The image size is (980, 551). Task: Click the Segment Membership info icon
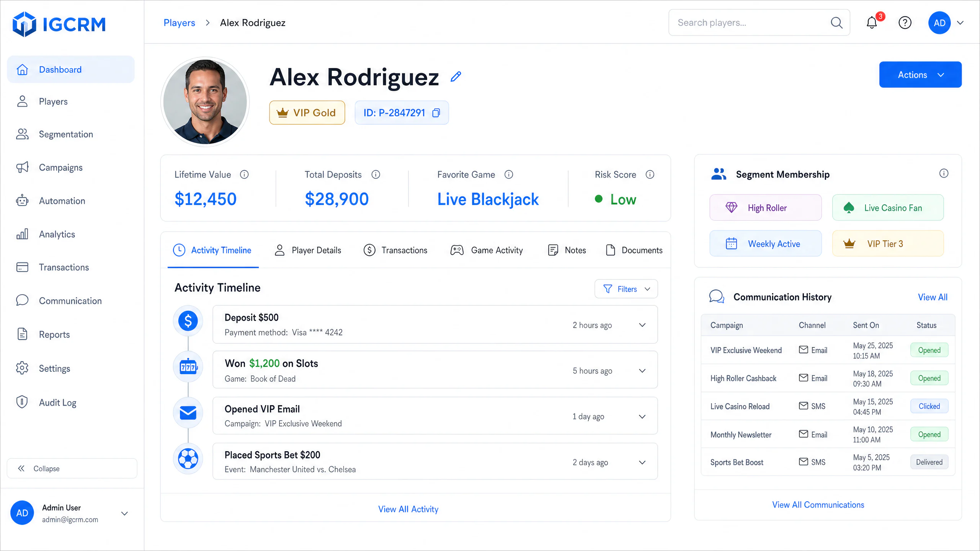[x=944, y=173]
